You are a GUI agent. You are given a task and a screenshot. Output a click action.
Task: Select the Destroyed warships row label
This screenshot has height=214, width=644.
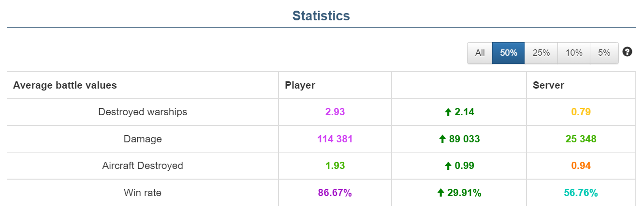pyautogui.click(x=143, y=112)
